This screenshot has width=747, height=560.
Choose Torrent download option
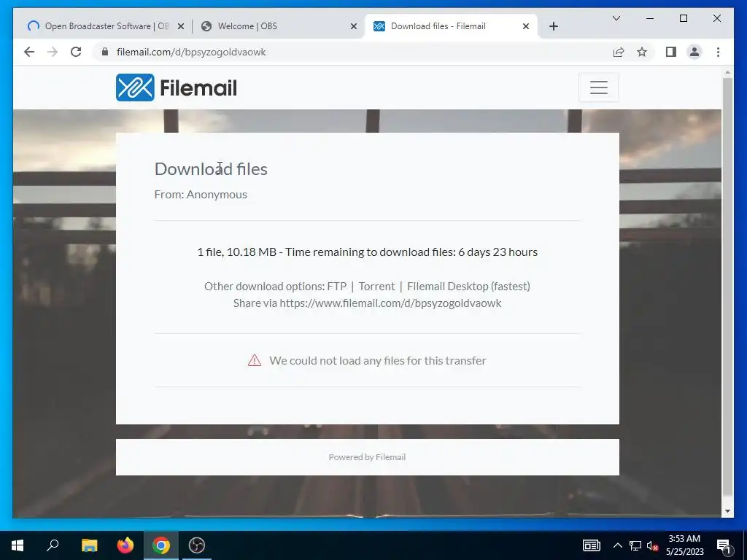(376, 286)
